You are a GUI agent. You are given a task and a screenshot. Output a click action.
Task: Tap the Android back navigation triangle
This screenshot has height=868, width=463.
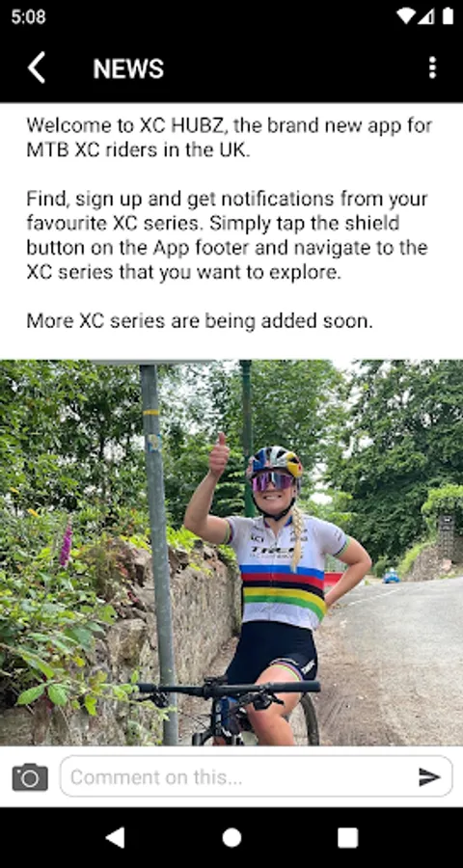[115, 837]
